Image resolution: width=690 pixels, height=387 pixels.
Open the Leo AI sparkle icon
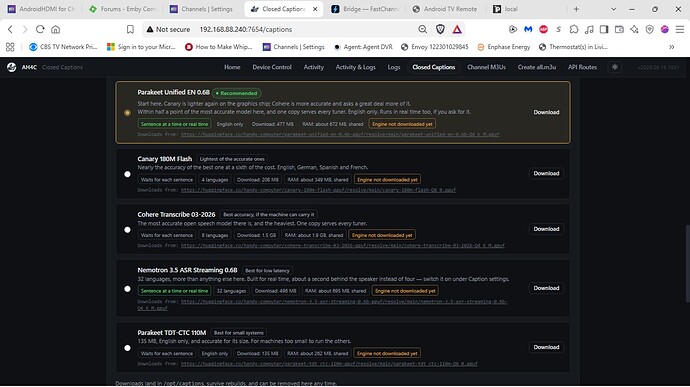[634, 29]
